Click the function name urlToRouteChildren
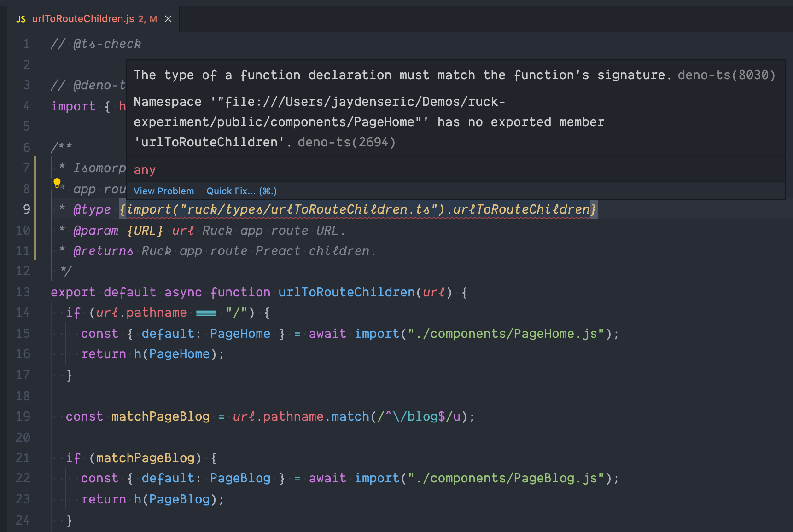The height and width of the screenshot is (532, 793). (346, 292)
